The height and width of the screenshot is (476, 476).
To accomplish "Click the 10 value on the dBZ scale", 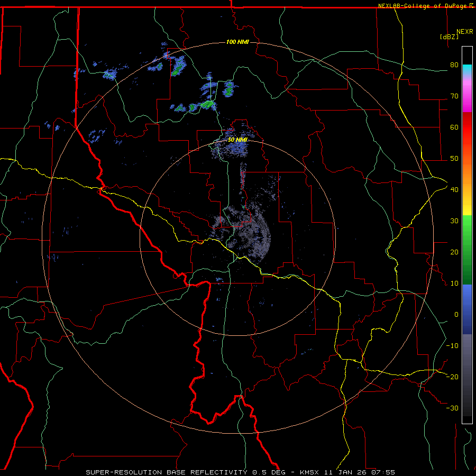I will [454, 283].
